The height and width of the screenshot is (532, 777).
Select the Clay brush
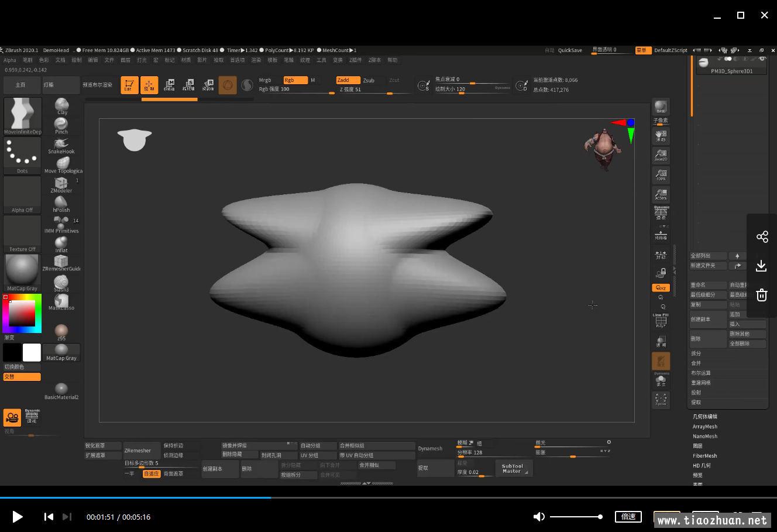coord(61,107)
